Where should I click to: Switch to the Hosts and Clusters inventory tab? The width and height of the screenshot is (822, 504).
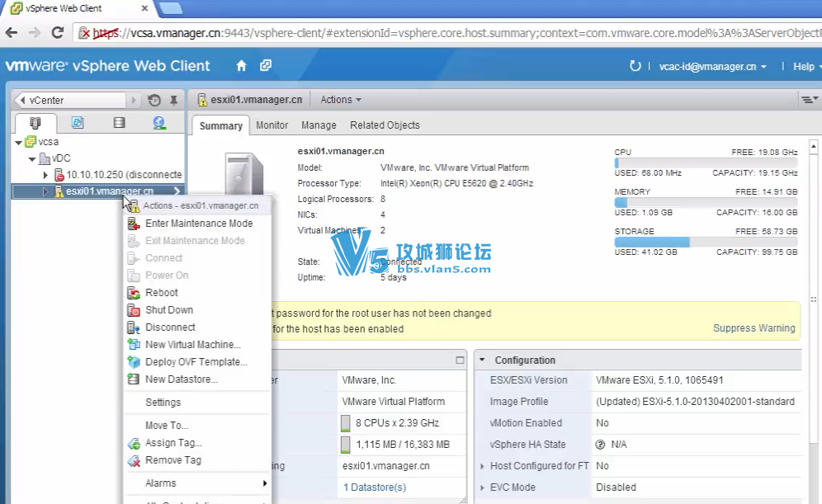(35, 123)
